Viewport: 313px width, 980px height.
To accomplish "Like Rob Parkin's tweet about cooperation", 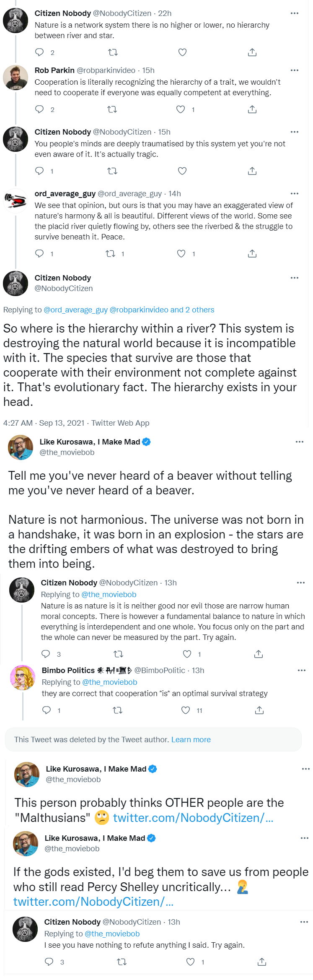I will coord(181,109).
